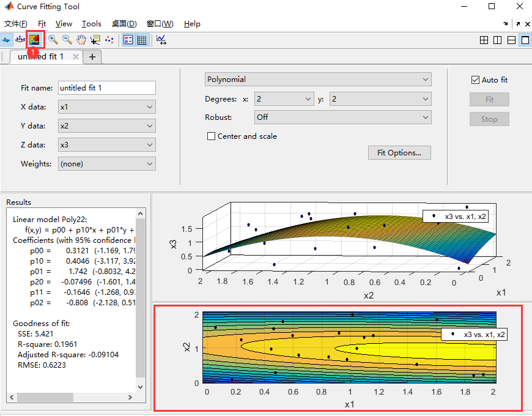Click the minimize-to-toolstrip arrow icon
Screen dimensions: 532x416
(506, 24)
